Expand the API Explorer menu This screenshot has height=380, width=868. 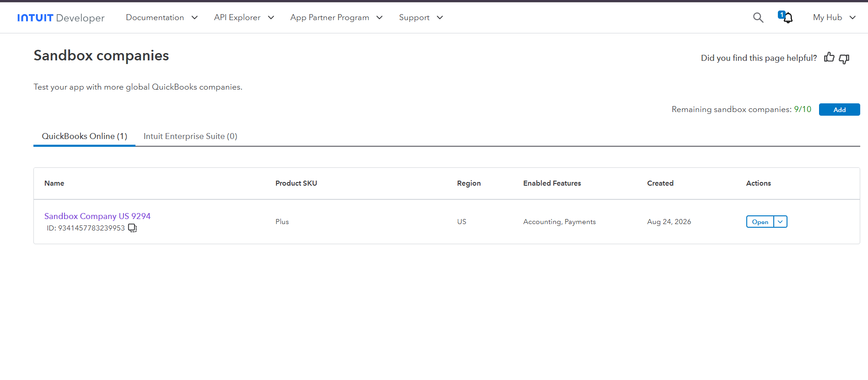(x=244, y=17)
